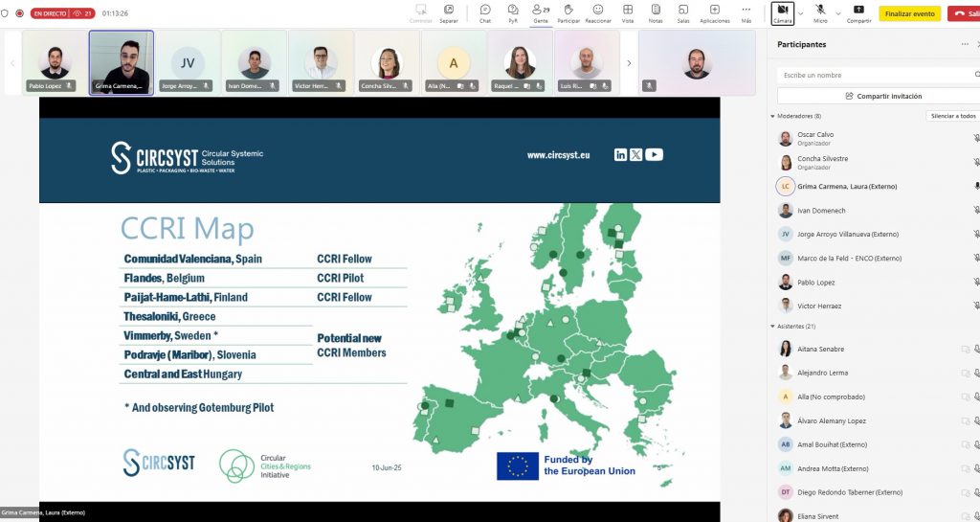Screen dimensions: 980x522
Task: Select Alla video tile with A avatar
Action: (453, 62)
